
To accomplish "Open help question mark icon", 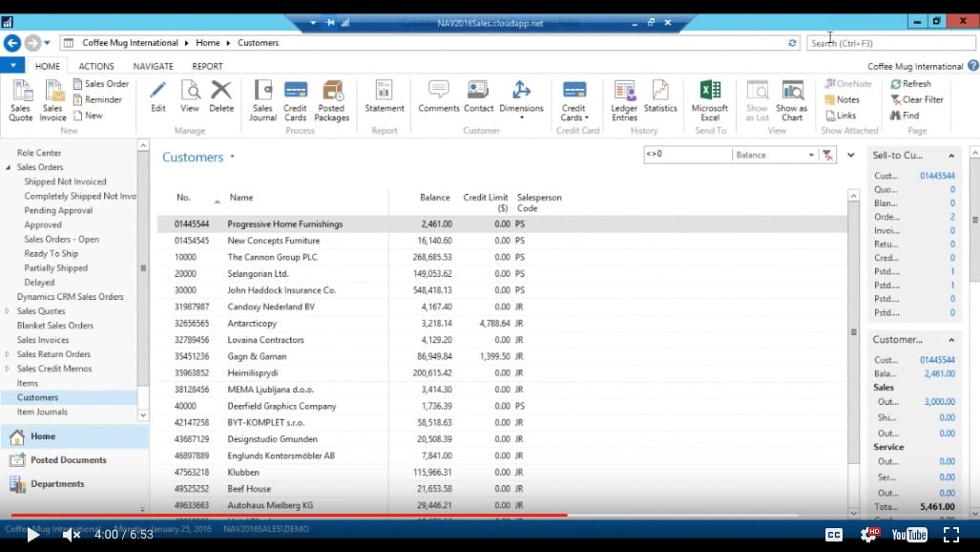I will (973, 66).
